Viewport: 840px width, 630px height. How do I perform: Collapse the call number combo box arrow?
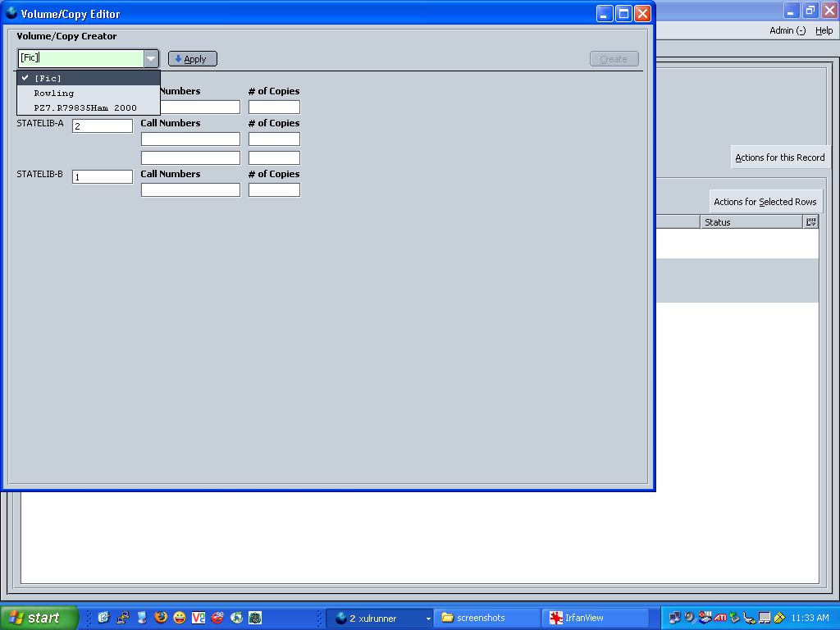pyautogui.click(x=151, y=59)
